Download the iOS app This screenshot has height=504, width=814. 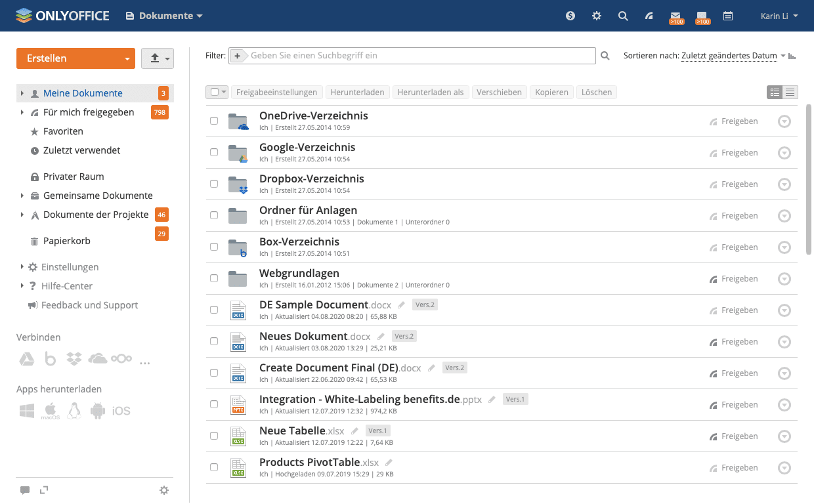(x=121, y=411)
